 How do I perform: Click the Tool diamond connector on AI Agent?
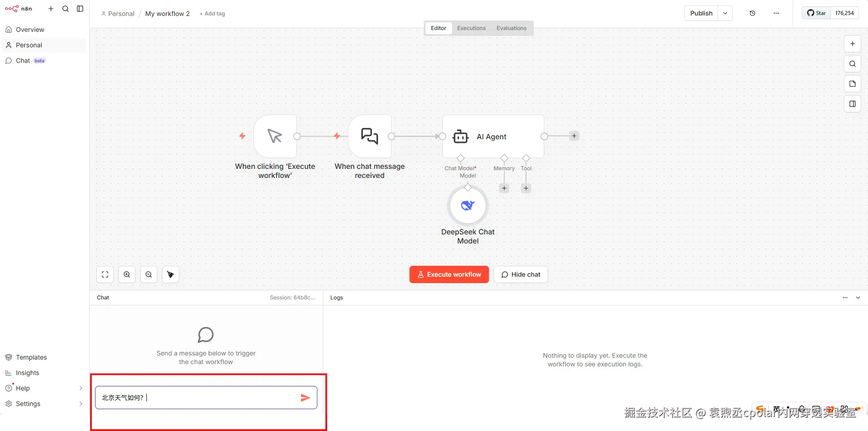[526, 158]
